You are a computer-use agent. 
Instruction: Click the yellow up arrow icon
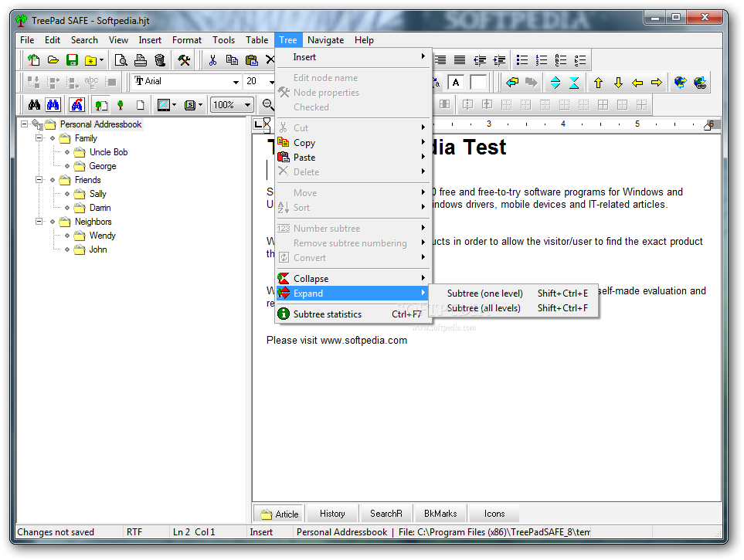point(598,83)
